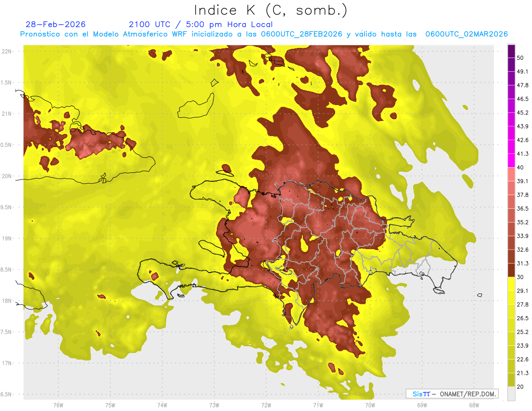Click salmon swatch between 39.1 and 40

click(511, 174)
